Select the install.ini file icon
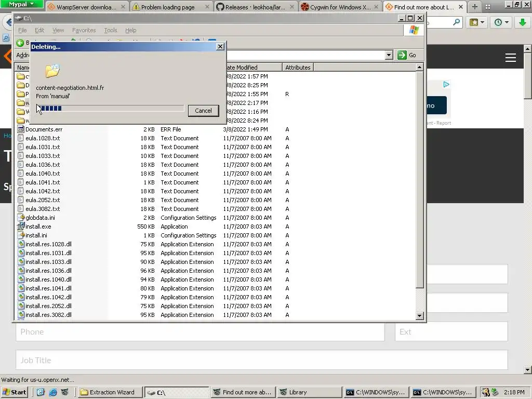Image resolution: width=532 pixels, height=399 pixels. tap(21, 235)
